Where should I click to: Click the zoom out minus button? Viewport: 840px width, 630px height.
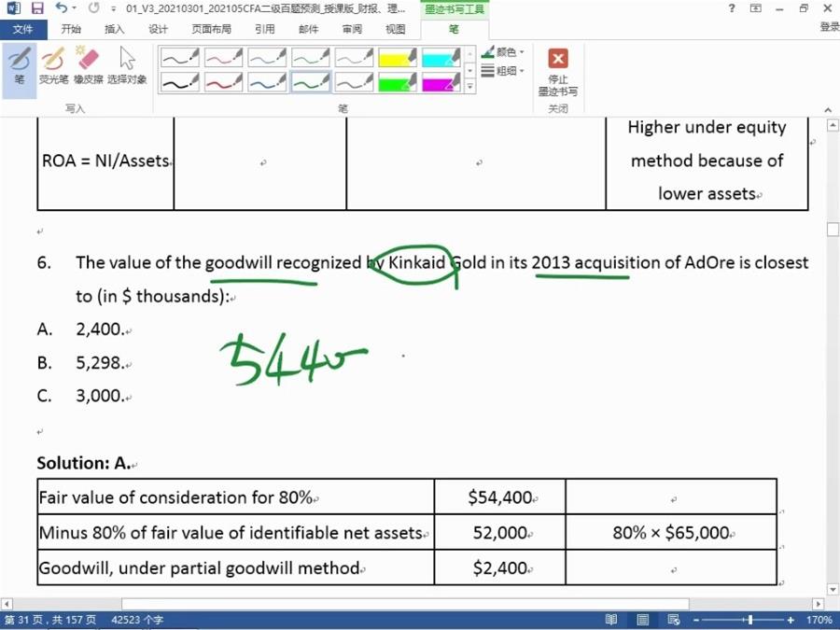coord(696,620)
